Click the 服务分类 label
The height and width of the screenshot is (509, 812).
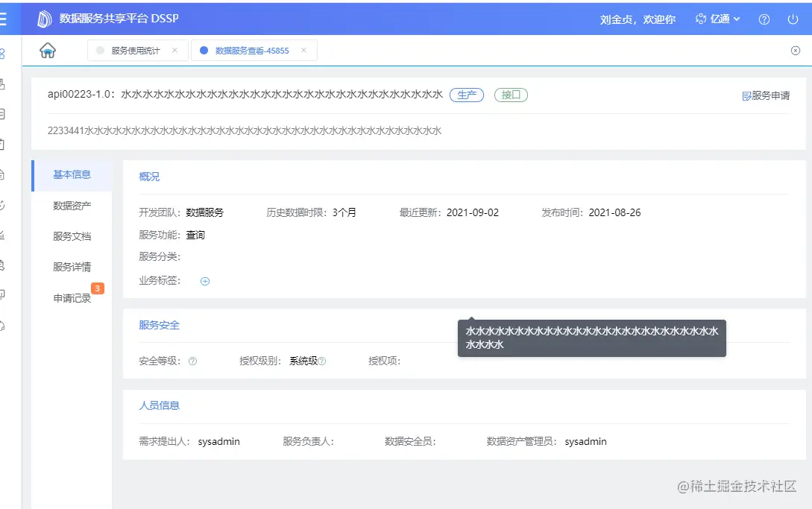click(160, 257)
